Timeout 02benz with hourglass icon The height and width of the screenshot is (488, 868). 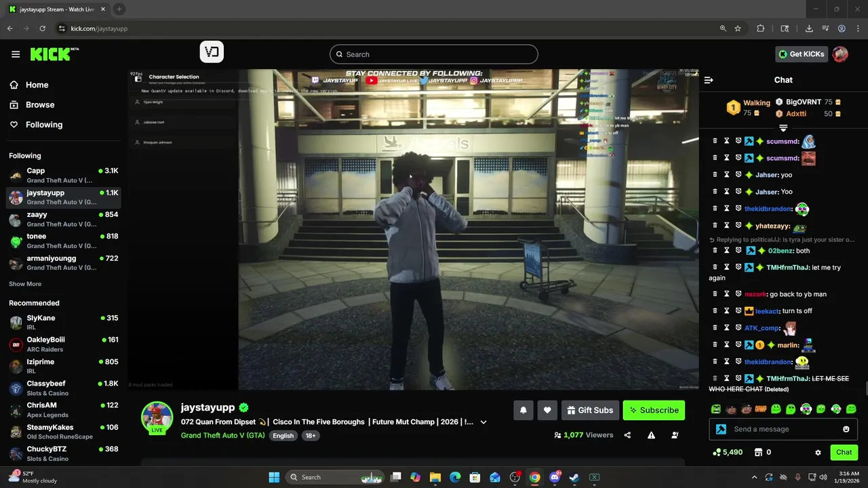[726, 251]
